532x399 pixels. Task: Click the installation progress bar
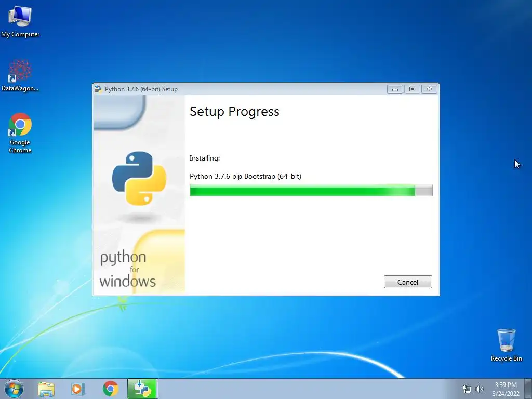click(x=311, y=190)
